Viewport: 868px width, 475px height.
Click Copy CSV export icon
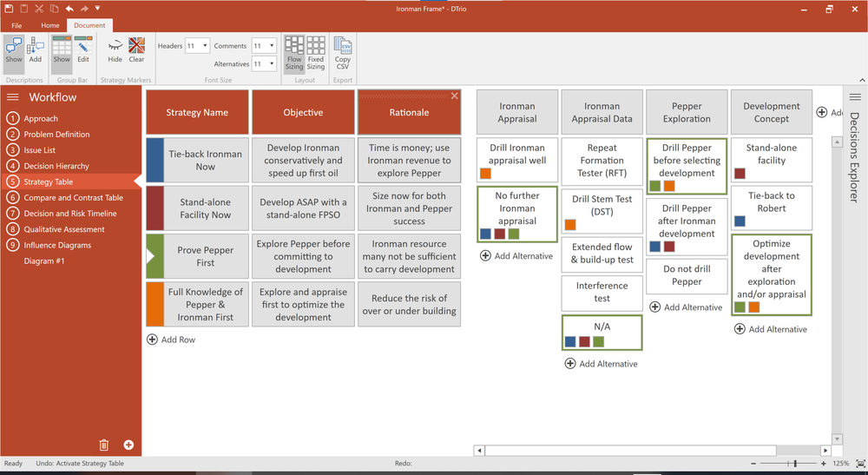(343, 53)
